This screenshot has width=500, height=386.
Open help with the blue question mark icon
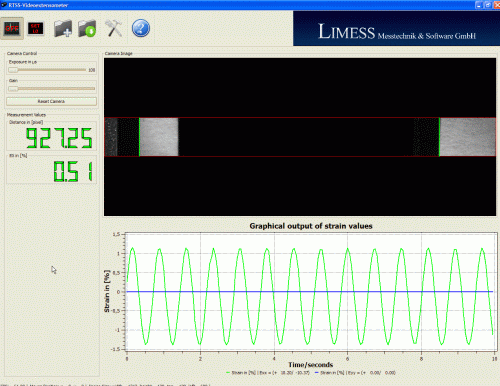[x=141, y=28]
